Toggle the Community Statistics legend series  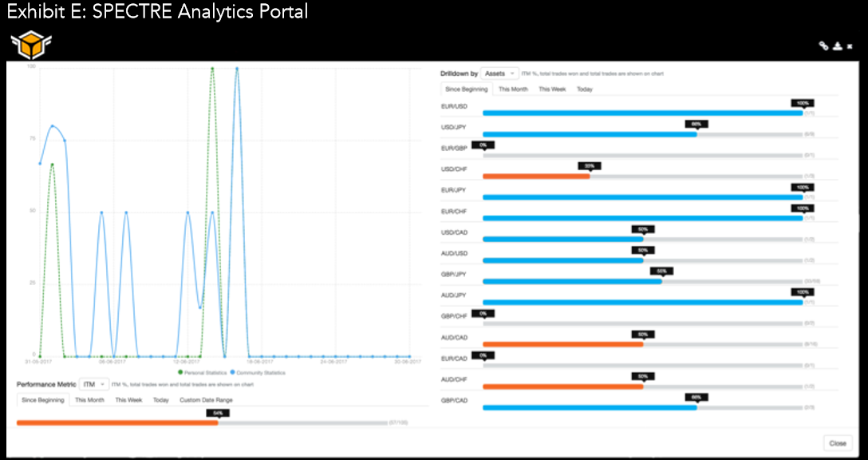coord(258,372)
